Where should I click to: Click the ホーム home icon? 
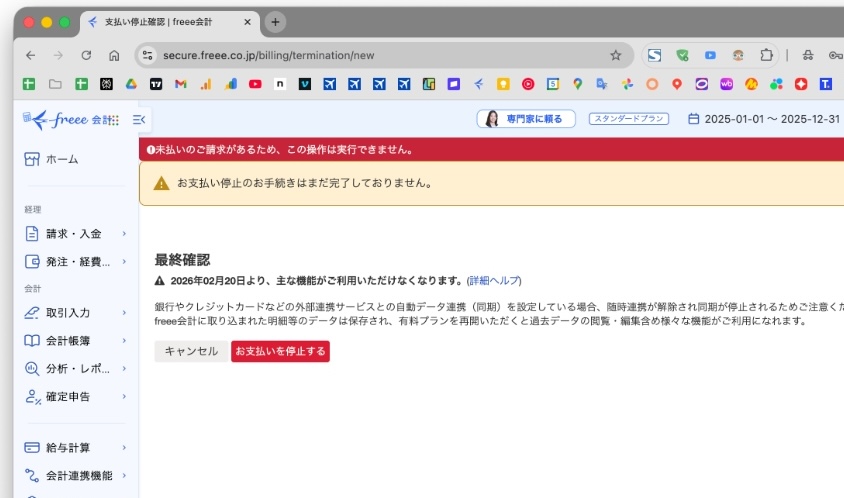32,159
